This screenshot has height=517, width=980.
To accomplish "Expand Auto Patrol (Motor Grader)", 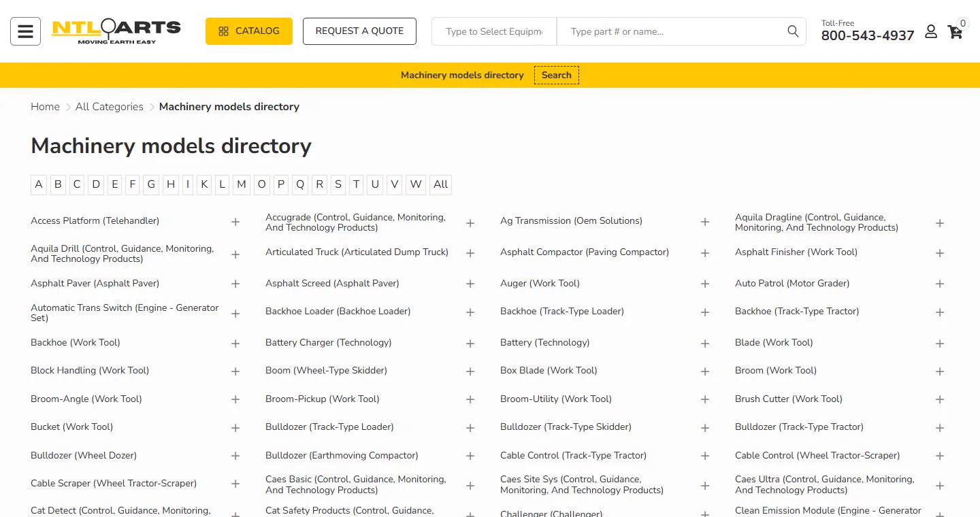I will (940, 284).
